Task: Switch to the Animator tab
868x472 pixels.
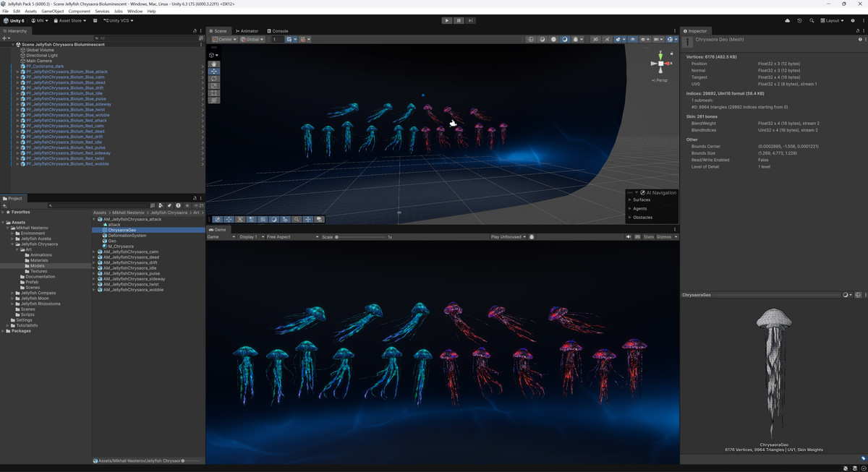Action: [247, 31]
